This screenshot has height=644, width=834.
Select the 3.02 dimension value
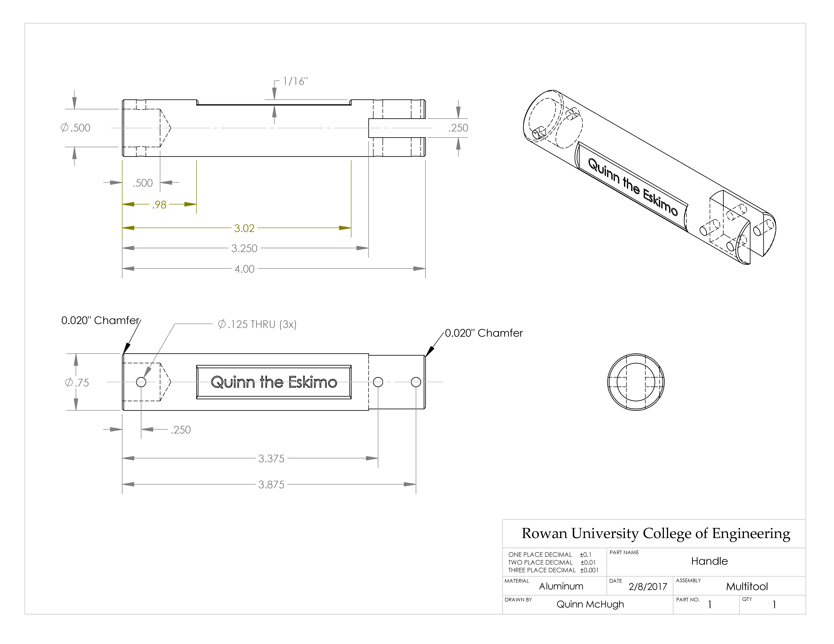click(x=244, y=228)
